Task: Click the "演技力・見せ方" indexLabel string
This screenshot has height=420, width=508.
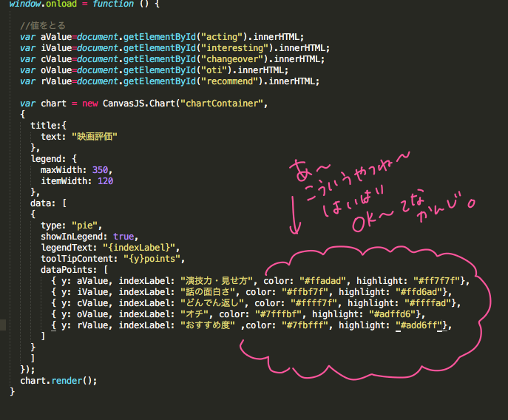Action: 217,281
